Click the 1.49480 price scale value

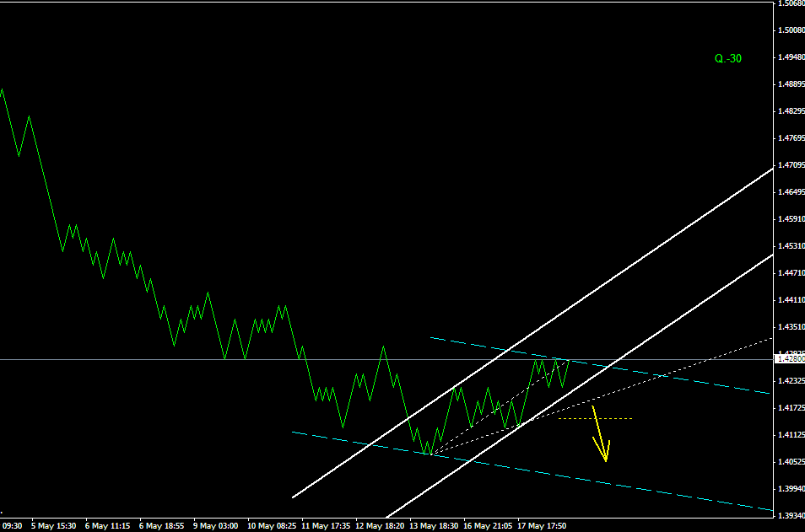(791, 57)
